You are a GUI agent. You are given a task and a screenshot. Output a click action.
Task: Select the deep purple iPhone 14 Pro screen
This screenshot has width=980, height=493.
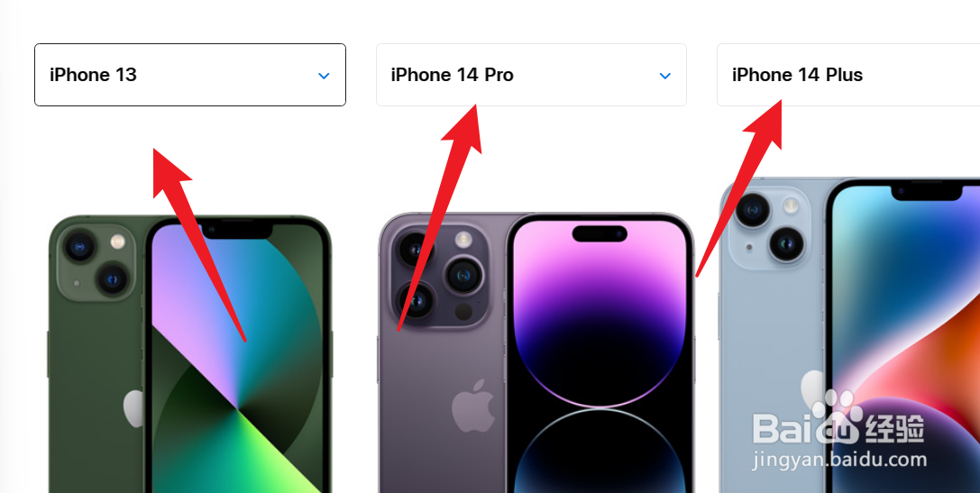tap(600, 355)
